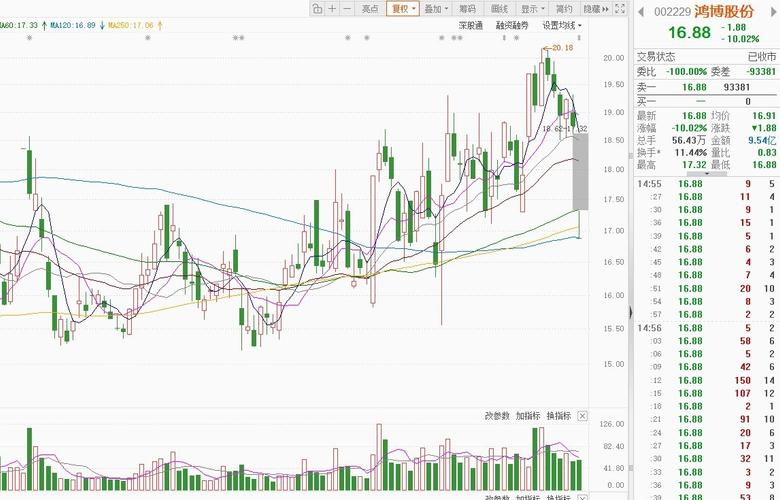
Task: Click 最高 value 17.32
Action: pos(694,165)
